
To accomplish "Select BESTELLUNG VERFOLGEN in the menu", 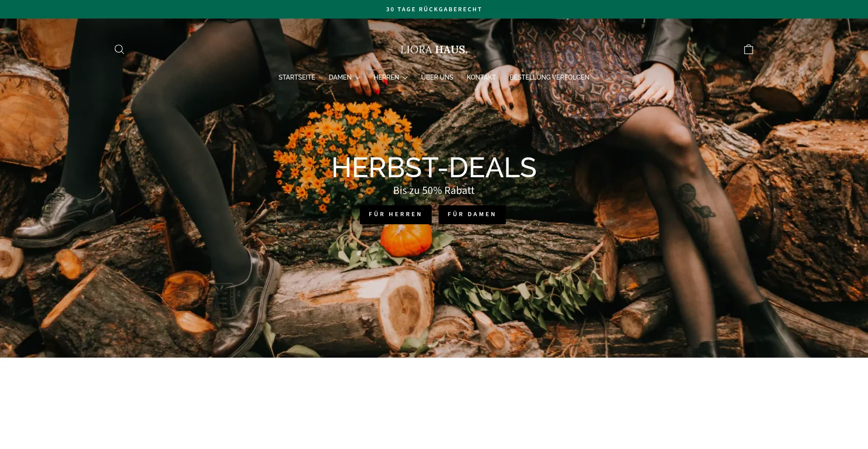I will (x=549, y=77).
